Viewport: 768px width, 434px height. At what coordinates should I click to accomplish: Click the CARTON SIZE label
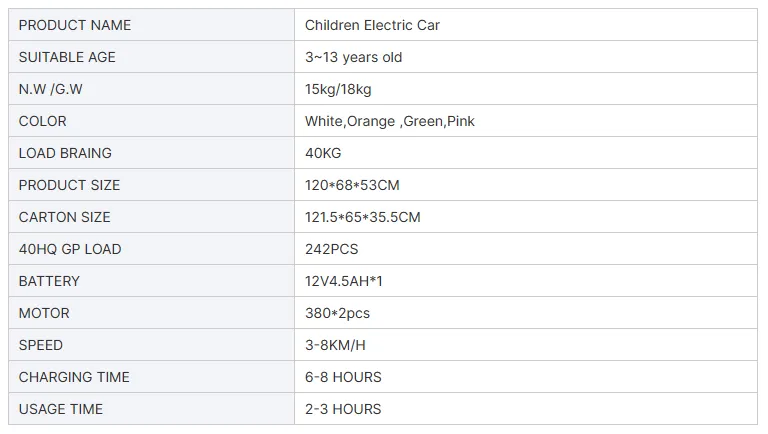click(x=65, y=217)
